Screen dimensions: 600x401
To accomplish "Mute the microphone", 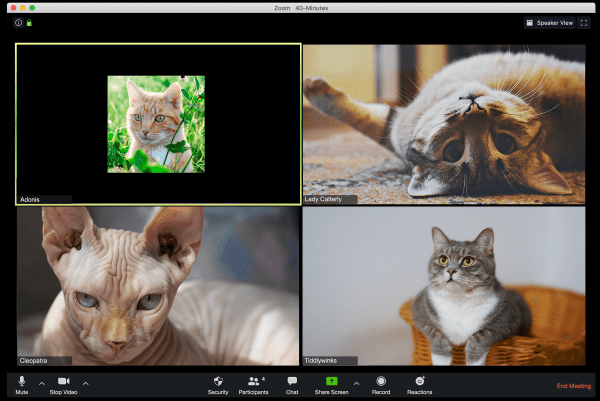I will coord(22,383).
